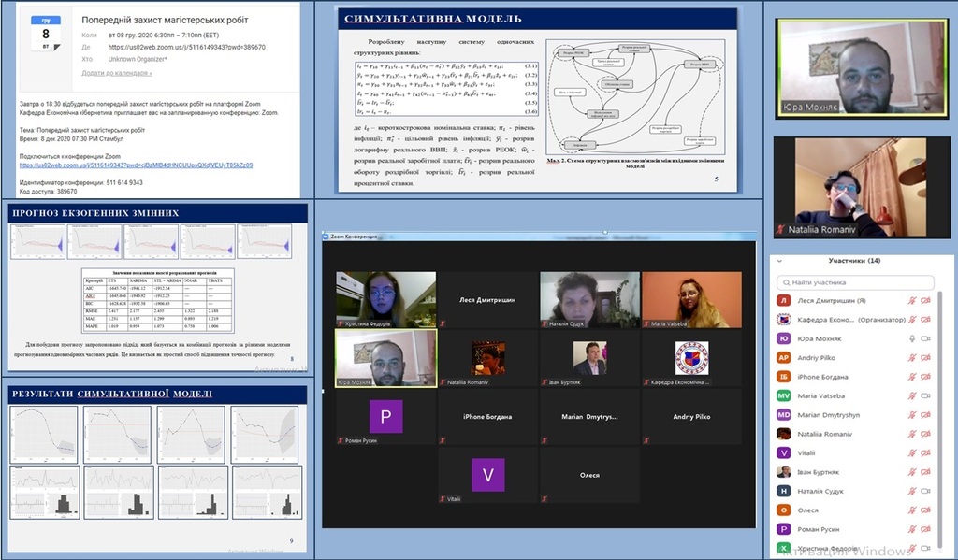Image resolution: width=958 pixels, height=560 pixels.
Task: Click camera-off icon beside Nataliia Romaniv
Action: [925, 434]
